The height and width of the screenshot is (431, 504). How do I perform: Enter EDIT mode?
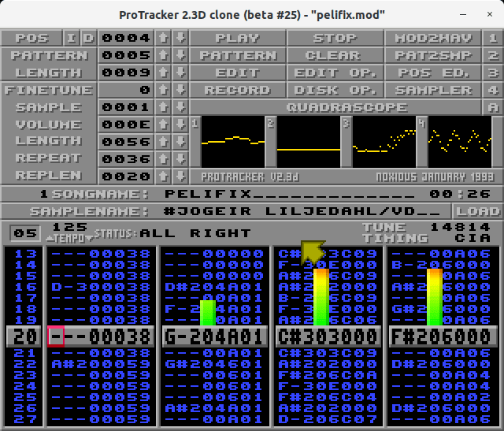click(x=238, y=72)
